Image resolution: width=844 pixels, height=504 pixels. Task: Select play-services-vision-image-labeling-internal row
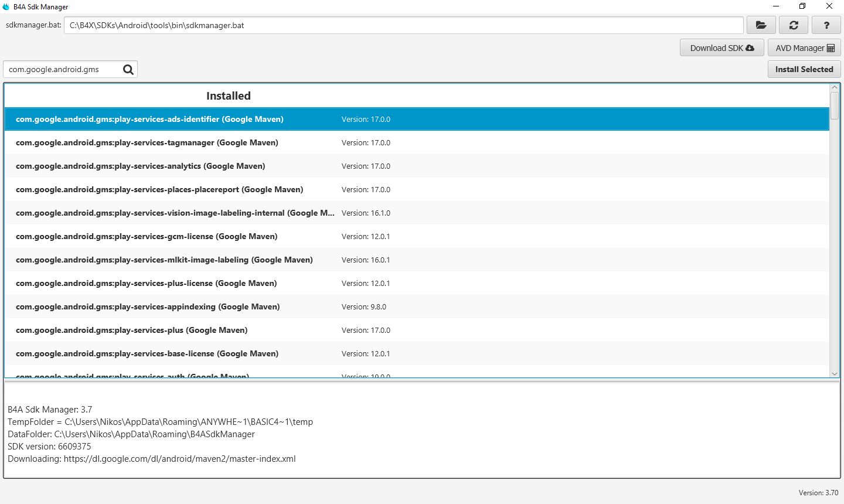tap(417, 213)
